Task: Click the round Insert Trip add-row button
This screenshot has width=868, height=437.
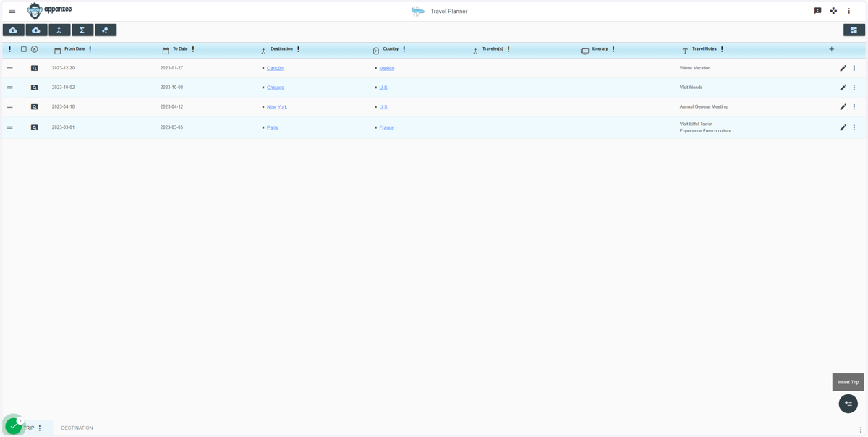Action: point(848,404)
